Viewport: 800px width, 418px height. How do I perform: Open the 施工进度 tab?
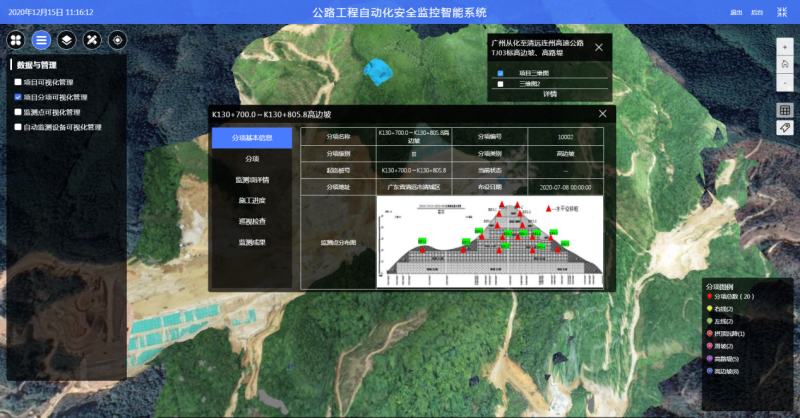pos(252,201)
